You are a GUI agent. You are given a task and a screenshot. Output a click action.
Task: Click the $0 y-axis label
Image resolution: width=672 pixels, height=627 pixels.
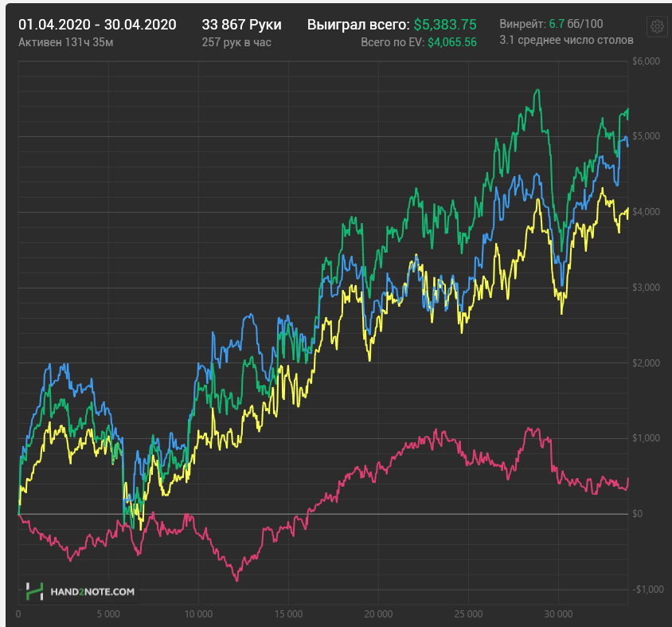(637, 513)
